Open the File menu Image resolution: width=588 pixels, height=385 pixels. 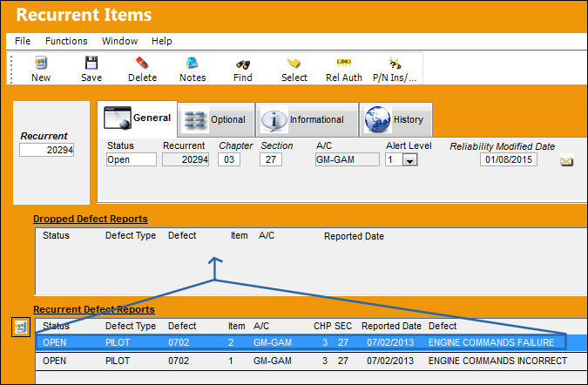(23, 41)
